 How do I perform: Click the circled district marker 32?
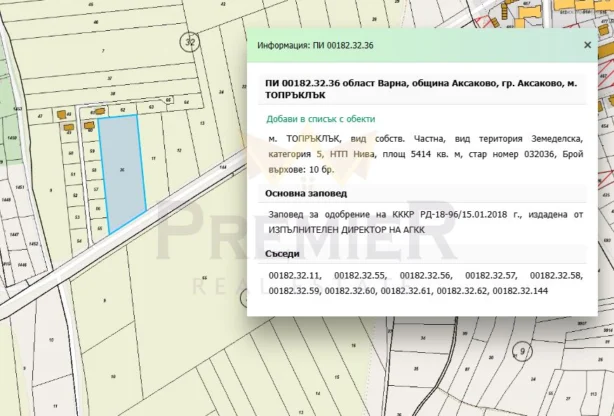[x=189, y=41]
